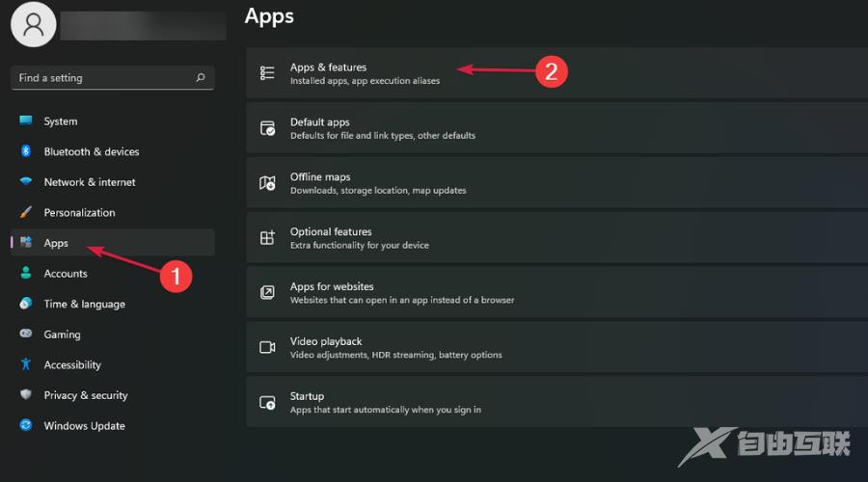Open Accessibility settings
The width and height of the screenshot is (868, 482).
coord(113,364)
